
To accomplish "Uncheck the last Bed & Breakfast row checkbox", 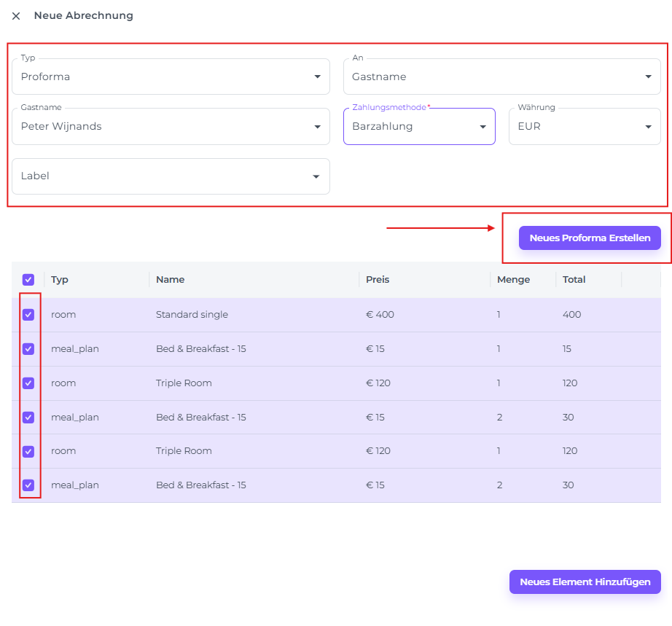I will coord(28,485).
